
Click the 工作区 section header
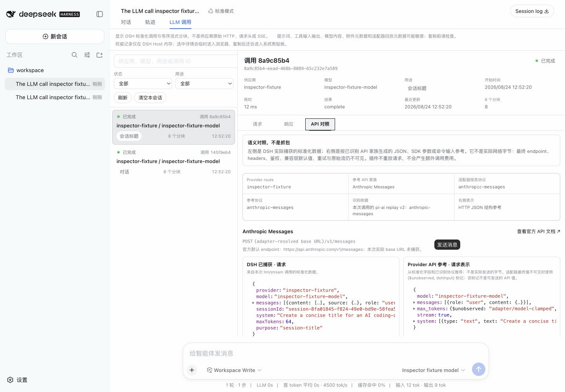pos(15,55)
